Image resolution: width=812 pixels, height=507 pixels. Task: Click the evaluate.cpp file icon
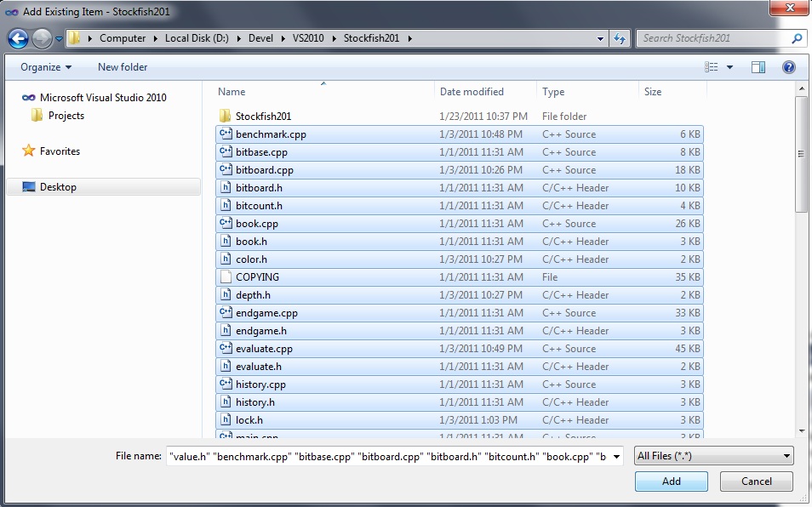[x=226, y=348]
